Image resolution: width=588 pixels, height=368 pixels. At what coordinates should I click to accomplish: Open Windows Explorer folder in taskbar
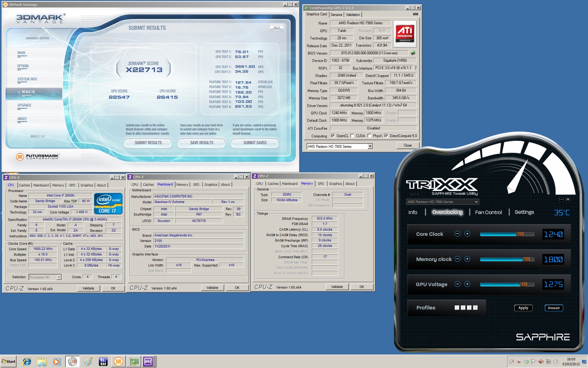[42, 362]
